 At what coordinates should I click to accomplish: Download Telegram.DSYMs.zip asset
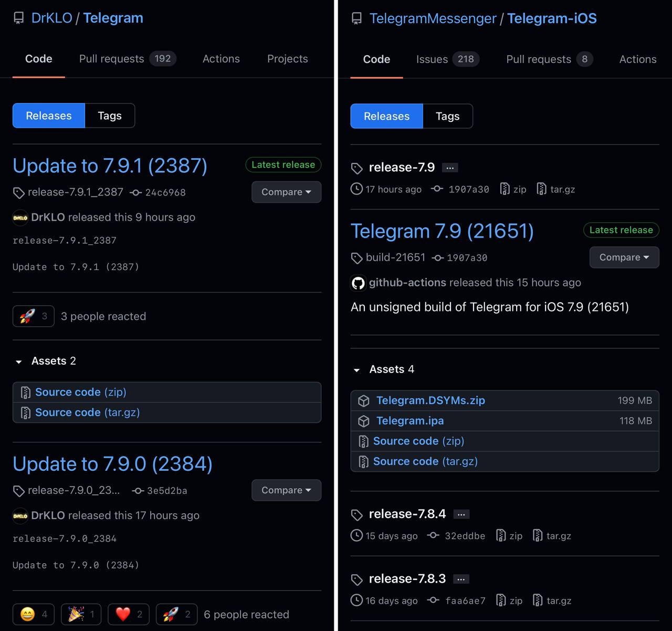click(430, 400)
